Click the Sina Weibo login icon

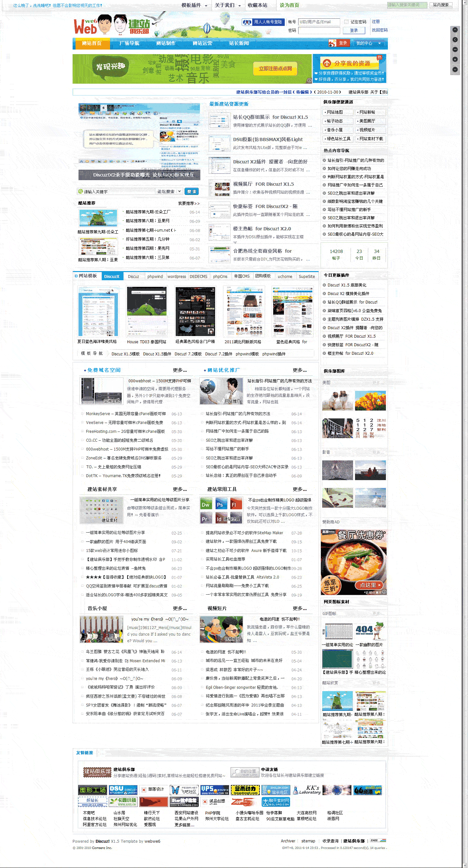332,43
